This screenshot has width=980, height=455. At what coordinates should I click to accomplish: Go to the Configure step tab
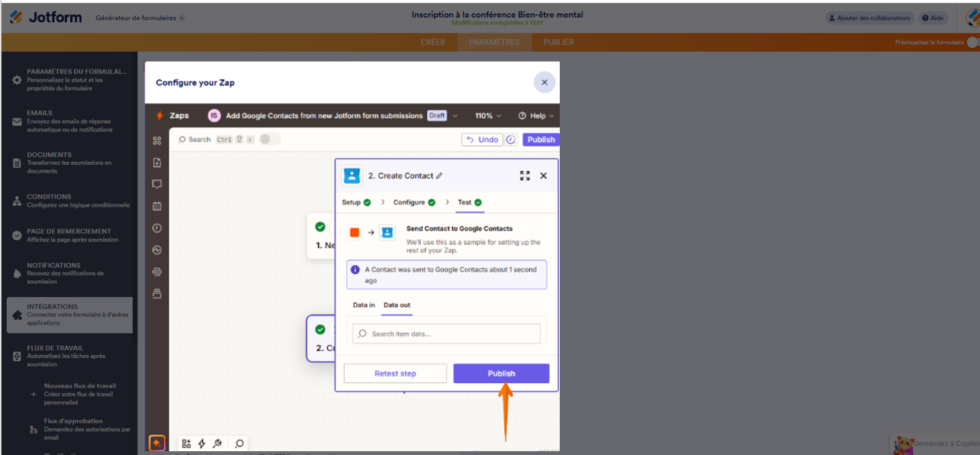(414, 202)
